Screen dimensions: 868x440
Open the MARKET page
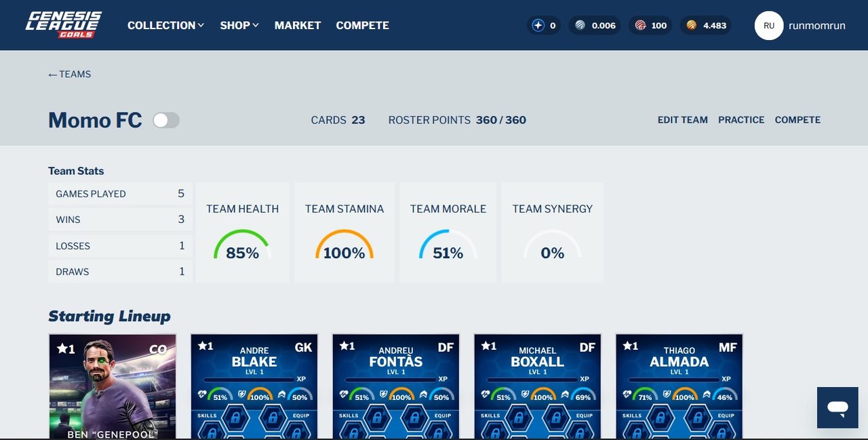click(x=298, y=25)
